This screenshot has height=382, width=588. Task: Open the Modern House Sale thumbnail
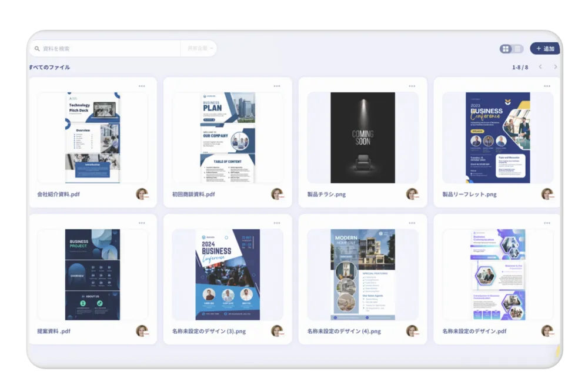pos(363,274)
